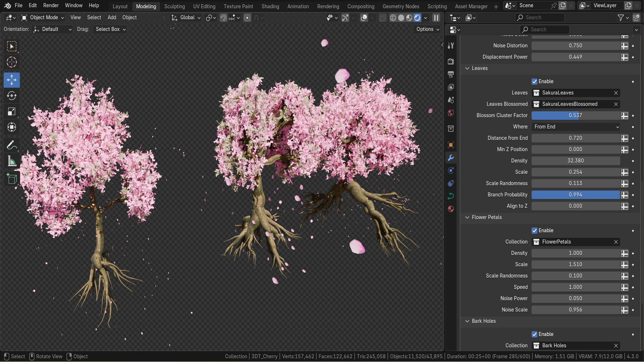The image size is (644, 362).
Task: Open Modifier Properties with the wrench icon
Action: (x=451, y=158)
